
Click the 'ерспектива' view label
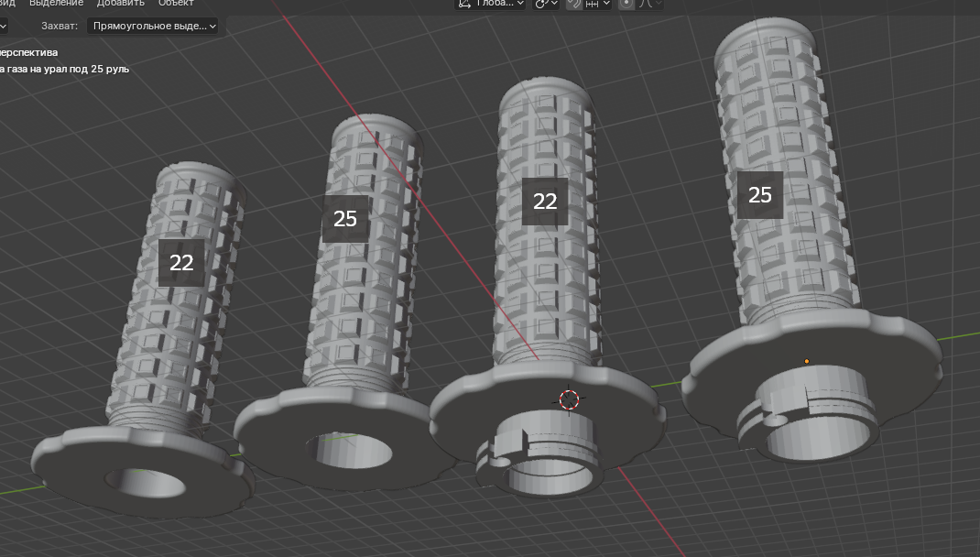click(x=28, y=52)
